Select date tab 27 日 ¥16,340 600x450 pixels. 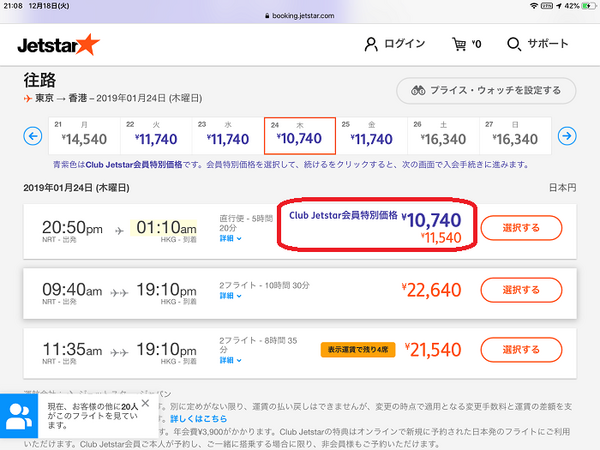coord(515,135)
